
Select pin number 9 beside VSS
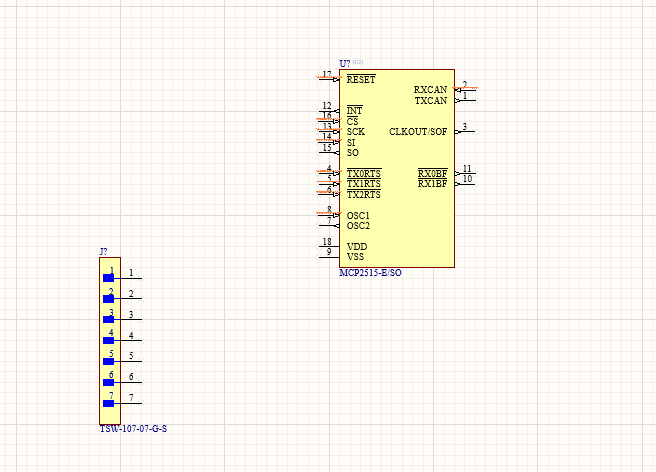[329, 251]
